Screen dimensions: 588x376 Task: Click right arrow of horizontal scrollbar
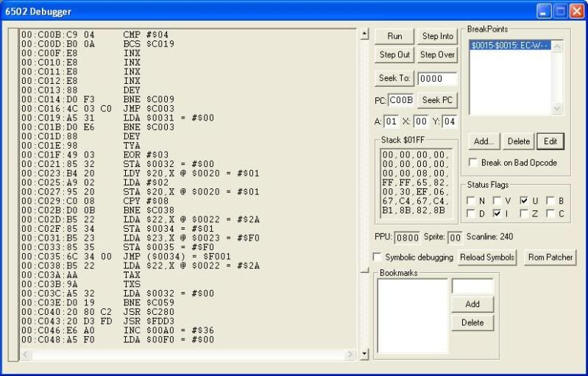(350, 354)
